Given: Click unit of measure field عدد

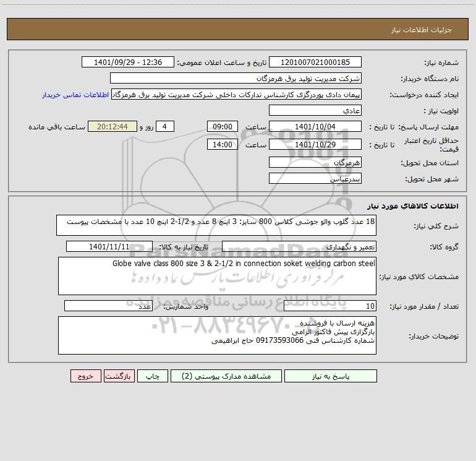Looking at the screenshot, I should [x=108, y=306].
